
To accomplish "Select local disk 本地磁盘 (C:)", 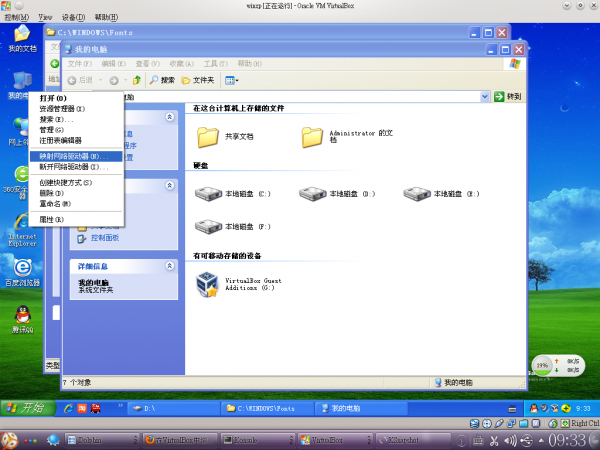I will [x=233, y=194].
